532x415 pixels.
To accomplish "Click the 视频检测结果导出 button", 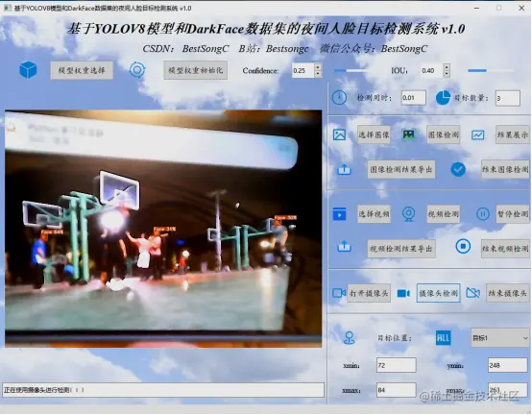I will click(x=401, y=249).
